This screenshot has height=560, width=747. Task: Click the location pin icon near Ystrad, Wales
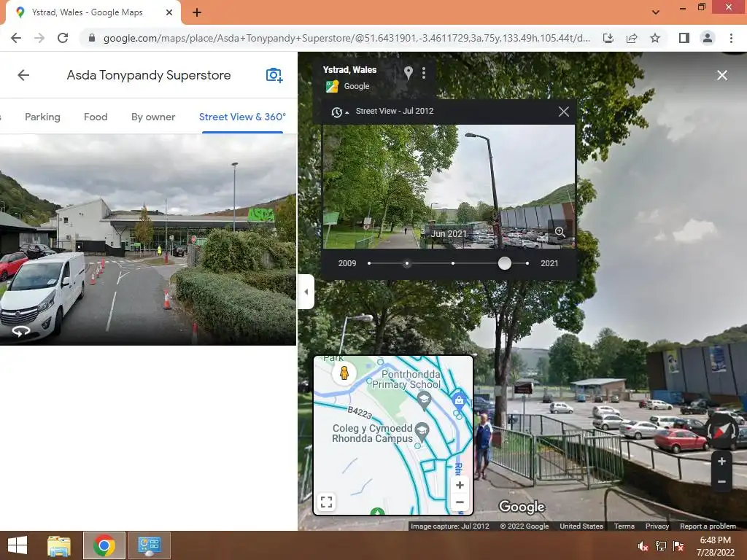point(408,73)
